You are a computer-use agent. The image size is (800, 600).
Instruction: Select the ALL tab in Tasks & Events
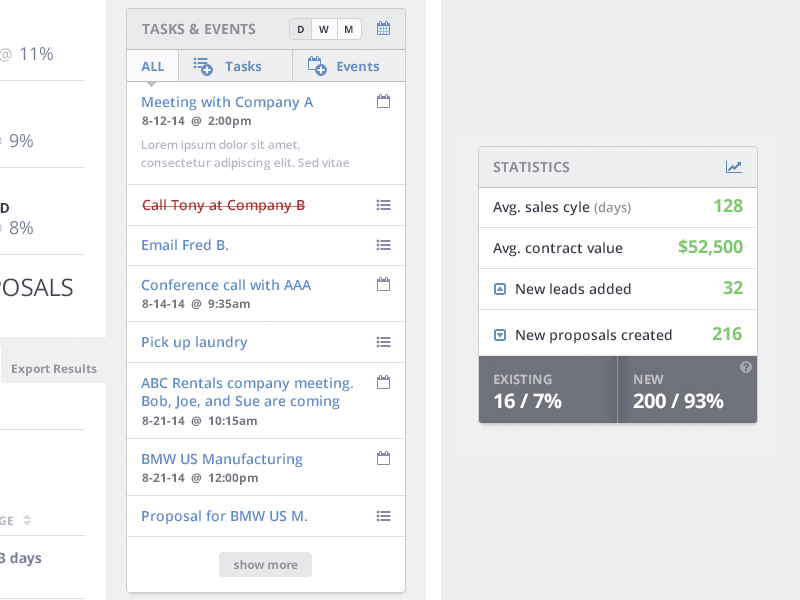tap(152, 67)
